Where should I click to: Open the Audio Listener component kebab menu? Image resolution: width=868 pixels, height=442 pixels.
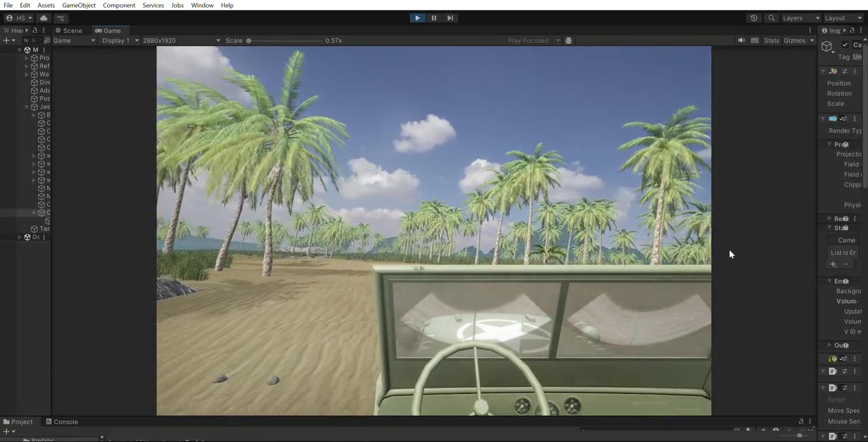tap(854, 359)
